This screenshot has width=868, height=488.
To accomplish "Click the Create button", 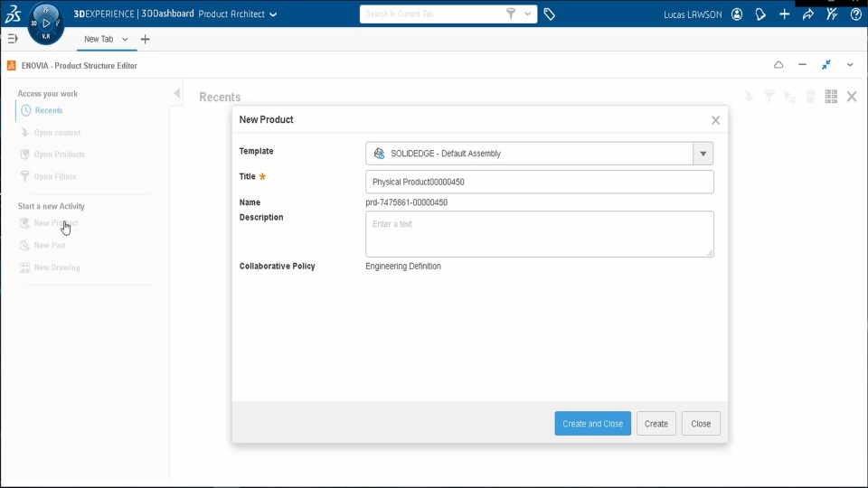I will pos(656,424).
